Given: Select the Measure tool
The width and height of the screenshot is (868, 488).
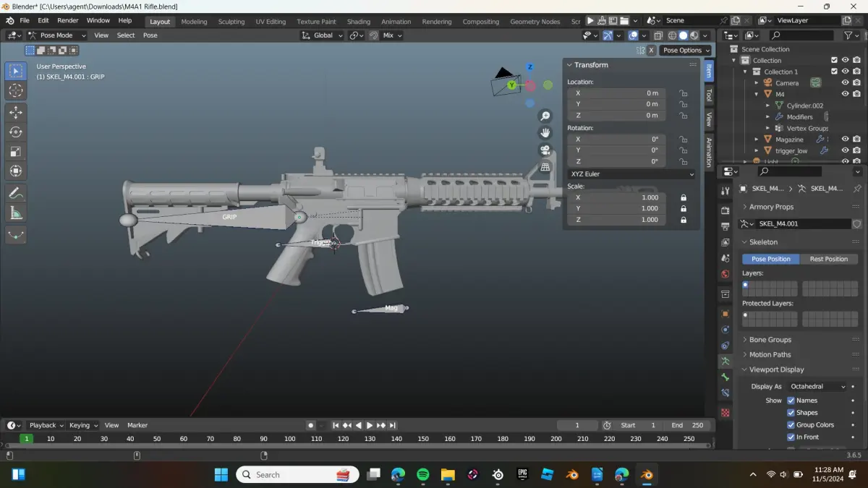Looking at the screenshot, I should click(16, 213).
